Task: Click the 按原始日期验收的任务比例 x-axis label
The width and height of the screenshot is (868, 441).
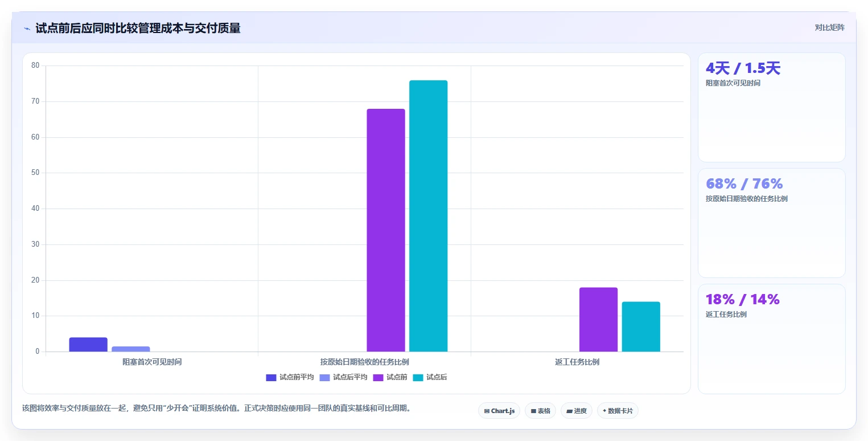Action: pyautogui.click(x=364, y=362)
